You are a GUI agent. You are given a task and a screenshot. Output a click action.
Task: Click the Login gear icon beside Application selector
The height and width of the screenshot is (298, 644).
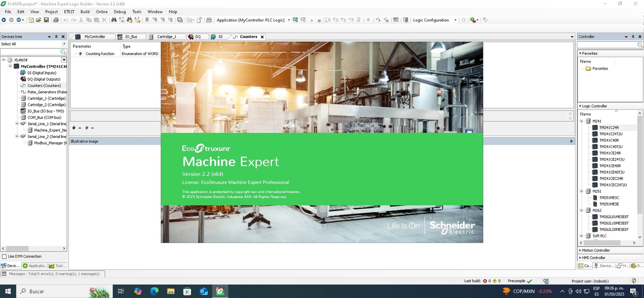pyautogui.click(x=295, y=20)
